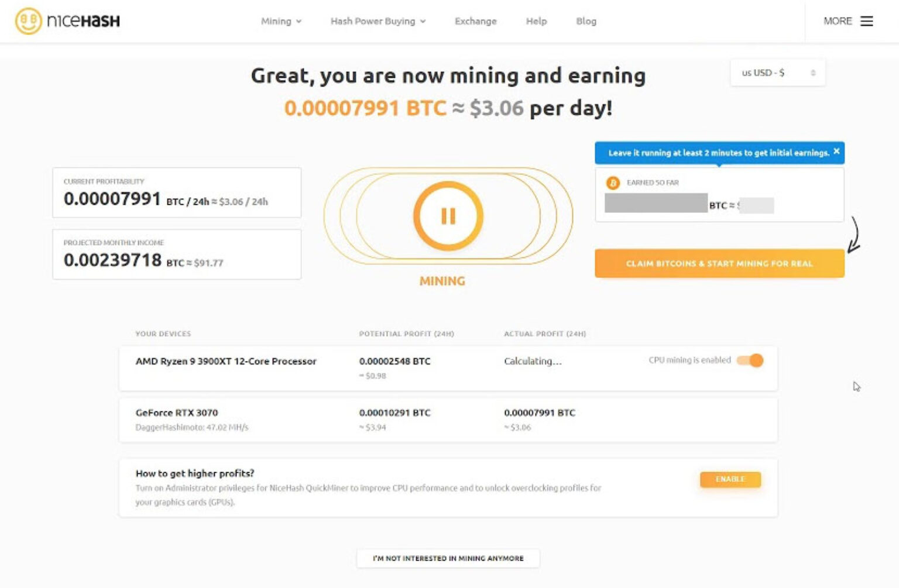
Task: Navigate to the Exchange page
Action: pos(475,21)
